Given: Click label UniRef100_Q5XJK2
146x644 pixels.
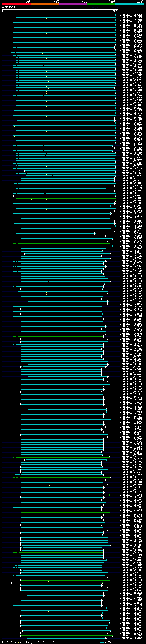Looking at the screenshot, I should click(131, 543).
